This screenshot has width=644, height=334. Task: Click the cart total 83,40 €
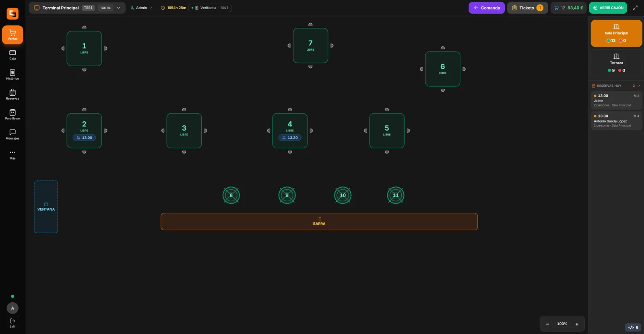568,8
